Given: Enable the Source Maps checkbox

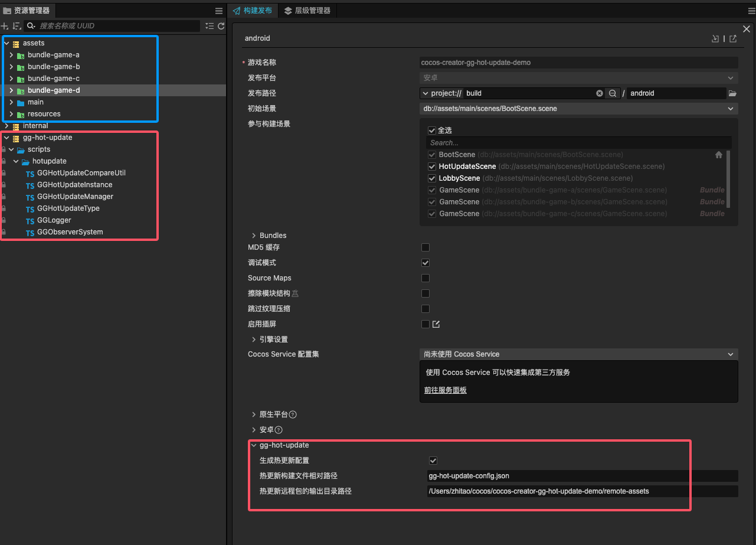Looking at the screenshot, I should point(426,278).
